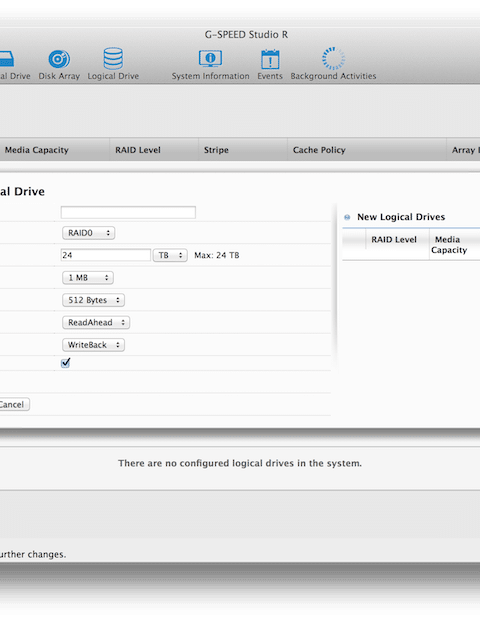Viewport: 480px width, 621px height.
Task: Open the Disk Array view icon
Action: tap(59, 60)
